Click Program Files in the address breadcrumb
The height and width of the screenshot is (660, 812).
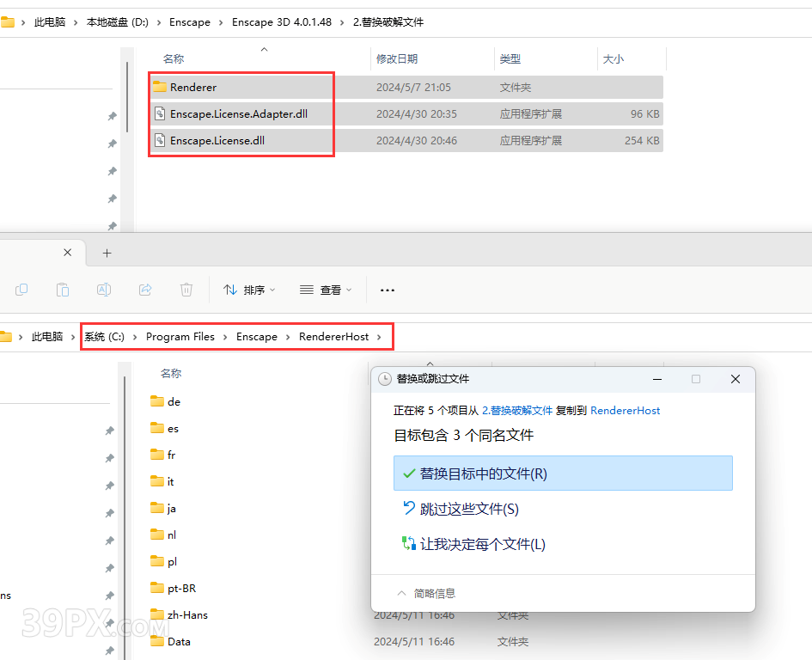point(180,337)
